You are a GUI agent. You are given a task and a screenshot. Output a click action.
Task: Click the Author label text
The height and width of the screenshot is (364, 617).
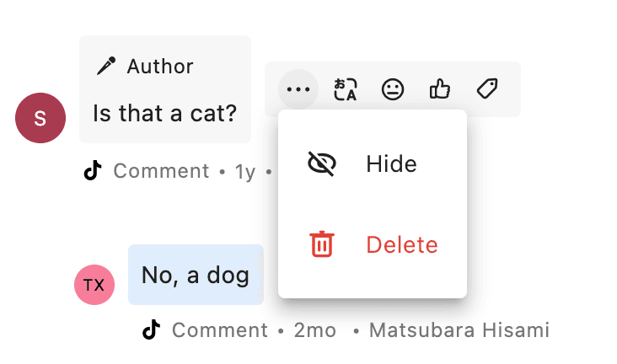(160, 67)
